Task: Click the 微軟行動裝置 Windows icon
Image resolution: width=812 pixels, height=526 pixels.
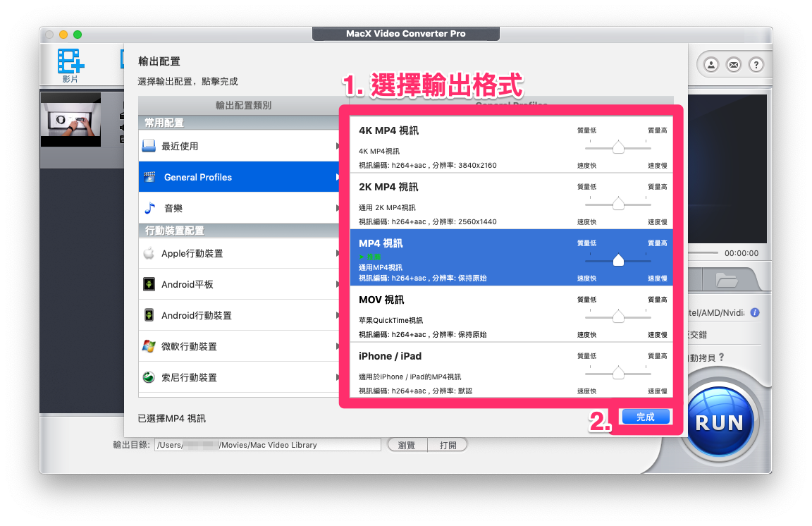Action: coord(149,346)
